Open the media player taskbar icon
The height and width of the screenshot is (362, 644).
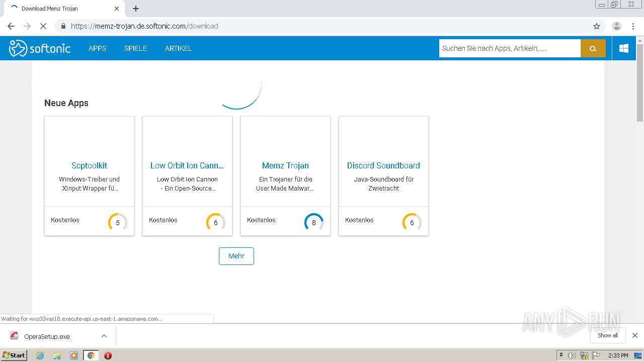pyautogui.click(x=74, y=355)
